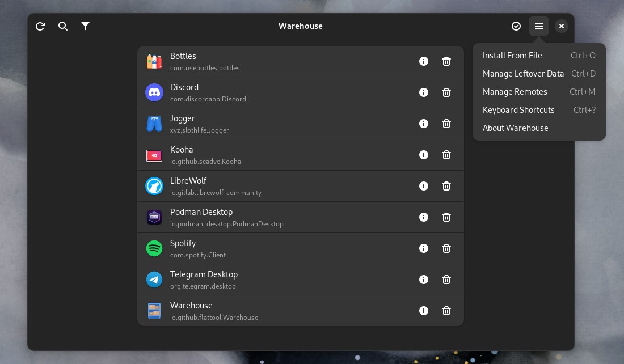The width and height of the screenshot is (624, 364).
Task: Select the 'com.discordapp.Discord' text
Action: pyautogui.click(x=208, y=99)
